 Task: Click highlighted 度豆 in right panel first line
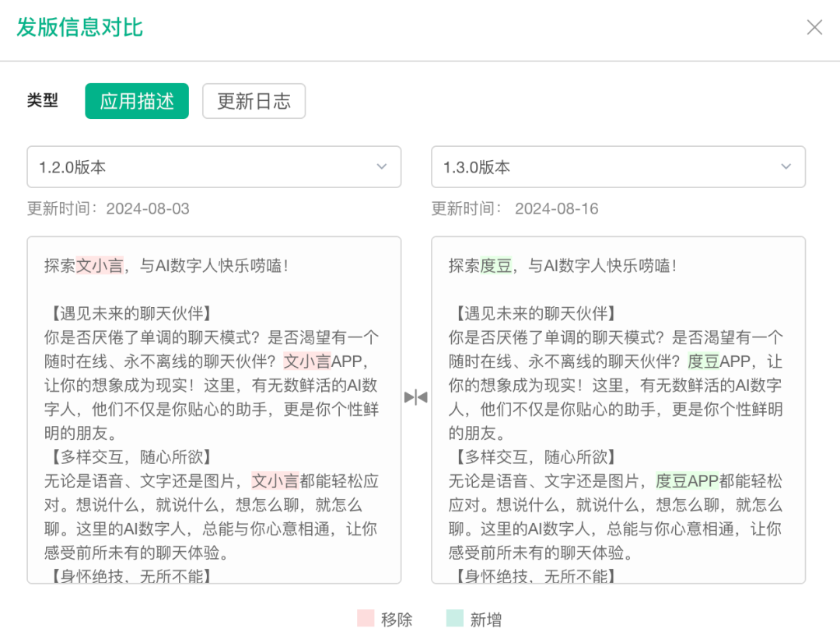tap(496, 265)
